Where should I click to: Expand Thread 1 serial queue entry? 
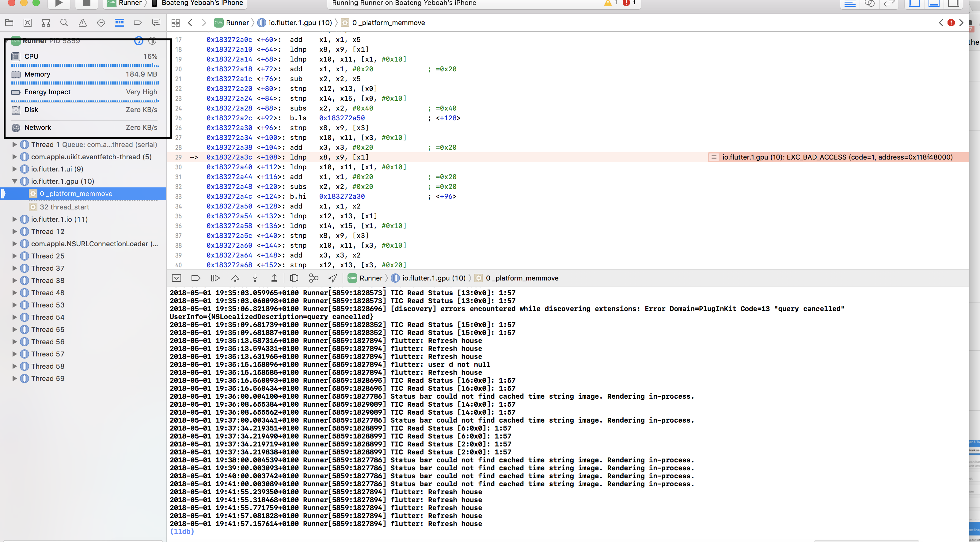click(x=14, y=145)
